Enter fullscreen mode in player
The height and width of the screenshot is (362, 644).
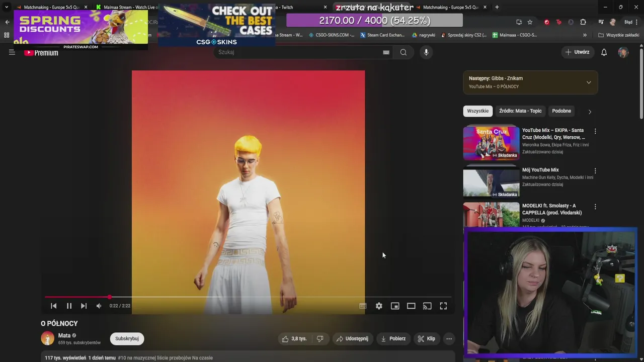point(443,306)
